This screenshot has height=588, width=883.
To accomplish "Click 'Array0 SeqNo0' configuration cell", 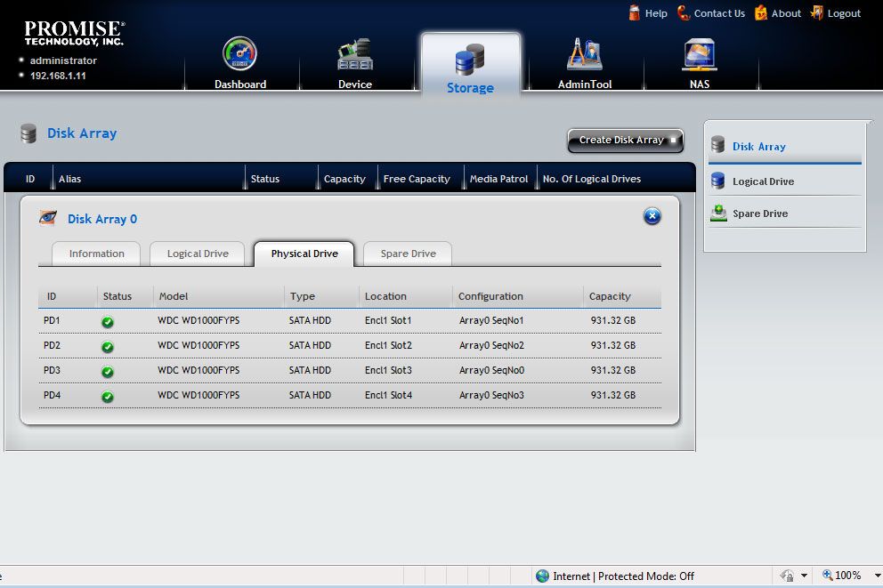I will pyautogui.click(x=491, y=370).
